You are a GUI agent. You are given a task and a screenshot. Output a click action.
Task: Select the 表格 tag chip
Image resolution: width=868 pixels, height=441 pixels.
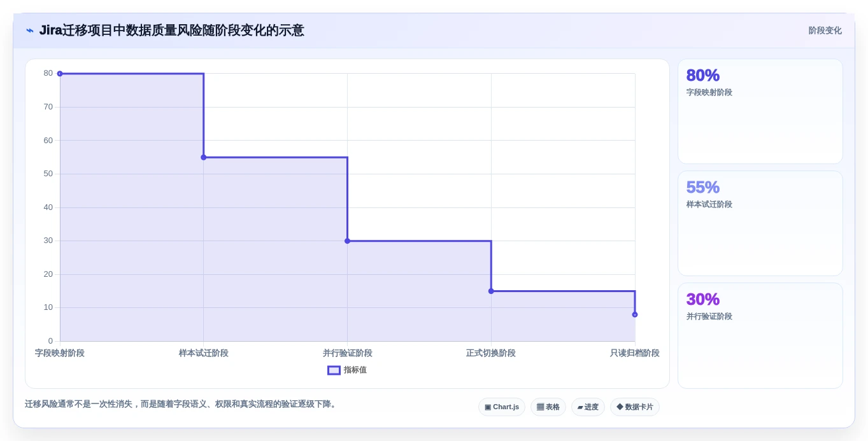(548, 407)
